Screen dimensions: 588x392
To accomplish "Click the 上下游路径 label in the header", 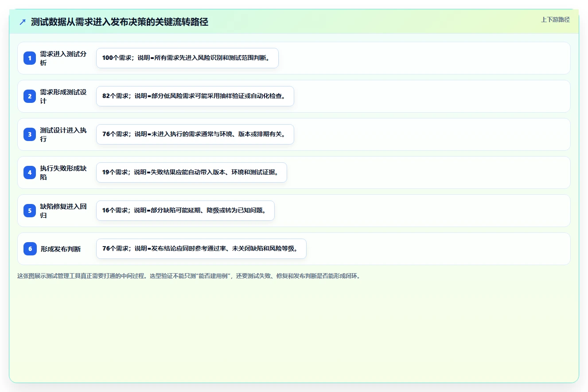I will pyautogui.click(x=555, y=20).
